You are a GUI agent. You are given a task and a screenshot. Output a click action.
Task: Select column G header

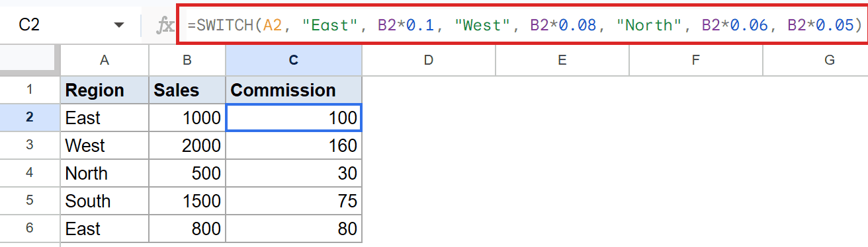click(816, 60)
